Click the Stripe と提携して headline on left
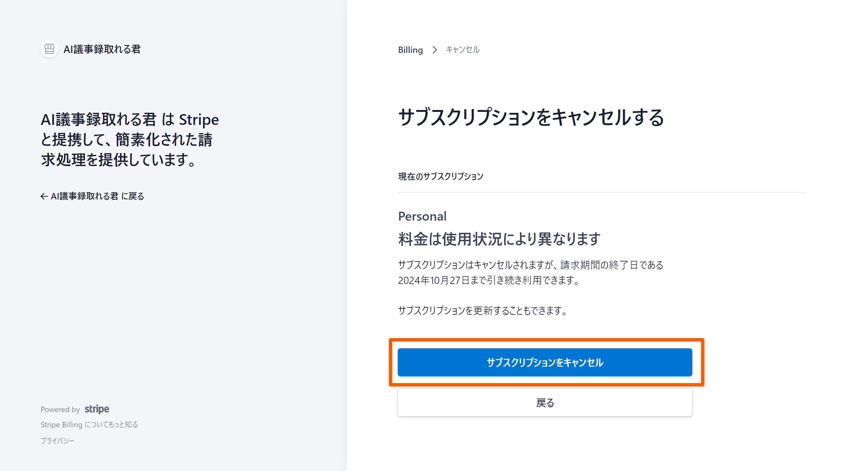This screenshot has height=471, width=868. point(130,139)
